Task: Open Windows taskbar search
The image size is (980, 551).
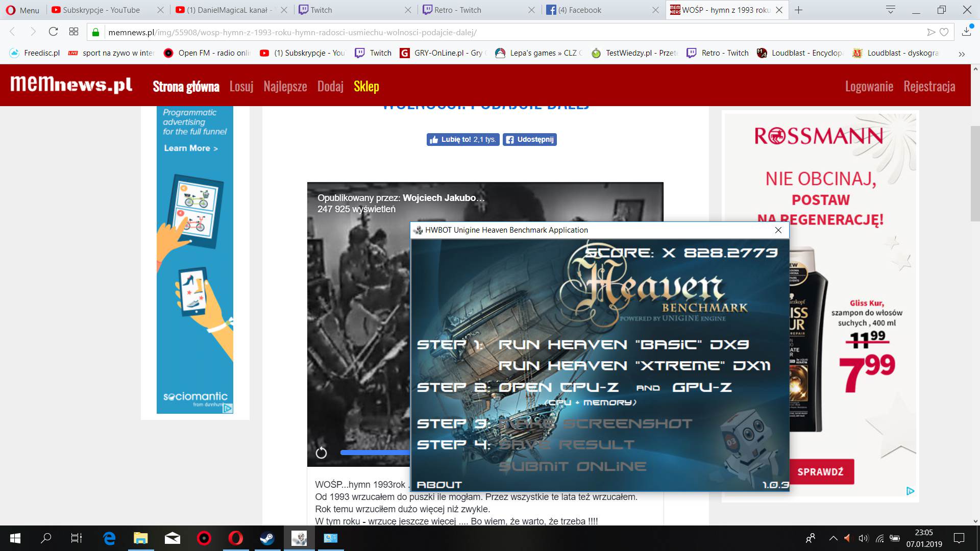Action: [46, 538]
